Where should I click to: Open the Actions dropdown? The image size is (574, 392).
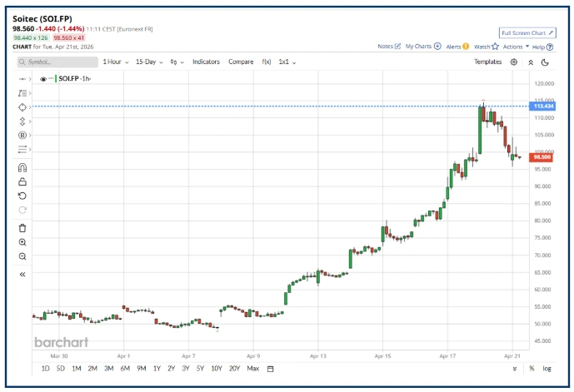click(x=517, y=47)
